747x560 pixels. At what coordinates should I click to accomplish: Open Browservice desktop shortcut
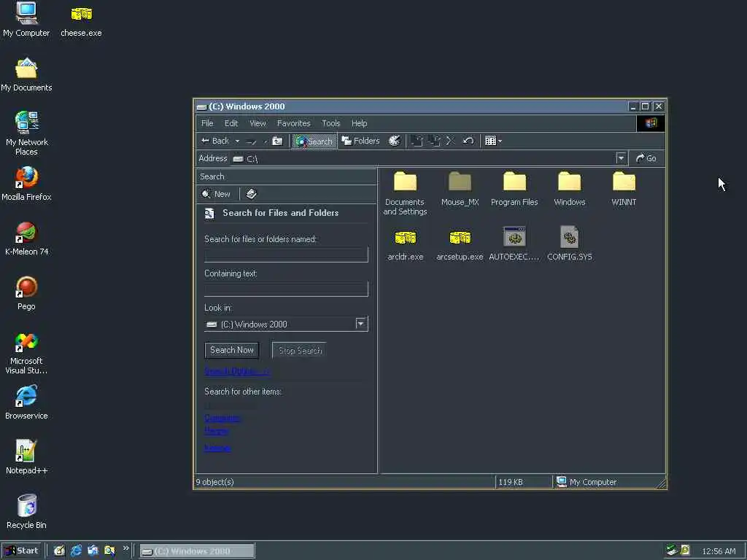pos(26,402)
